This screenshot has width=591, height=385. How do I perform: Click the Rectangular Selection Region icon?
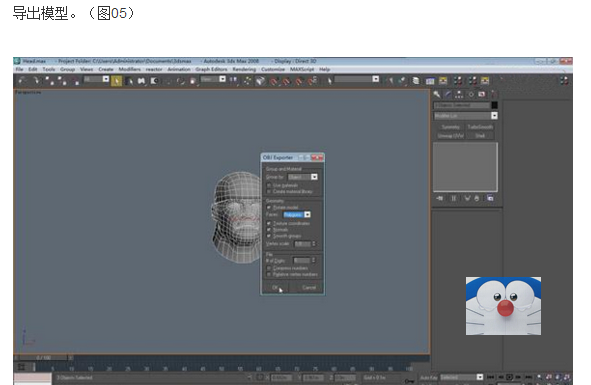(141, 81)
